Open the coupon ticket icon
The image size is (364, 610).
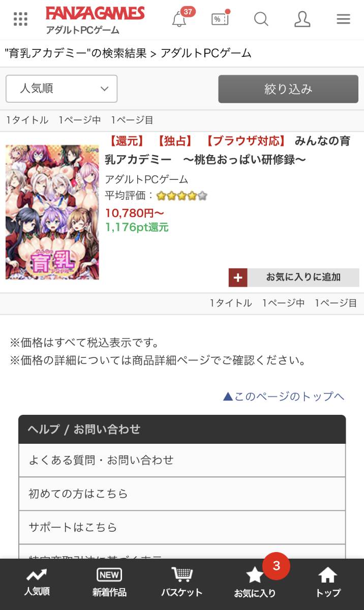pyautogui.click(x=220, y=19)
